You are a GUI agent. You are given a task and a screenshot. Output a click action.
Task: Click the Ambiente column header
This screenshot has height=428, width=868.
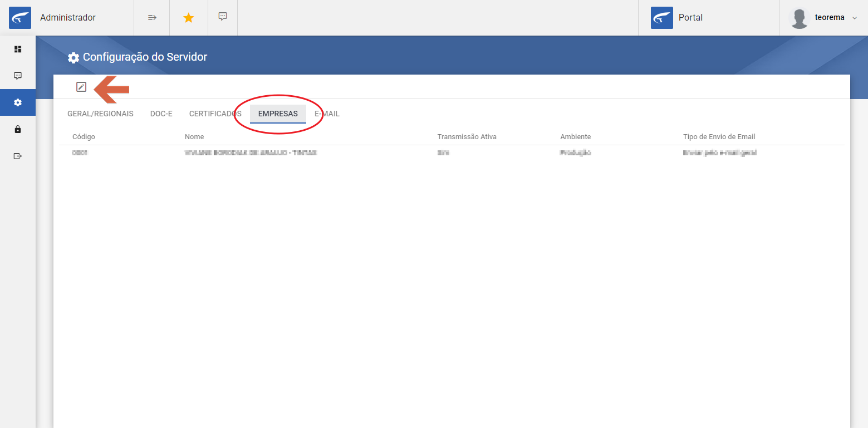(x=575, y=137)
